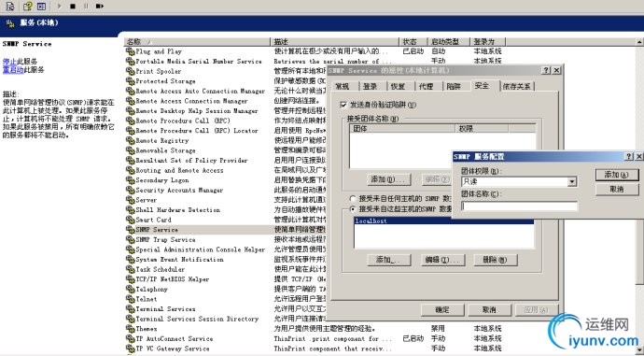The image size is (644, 356).
Task: Click the gear icon beside SNMP Trap Service
Action: [x=130, y=239]
